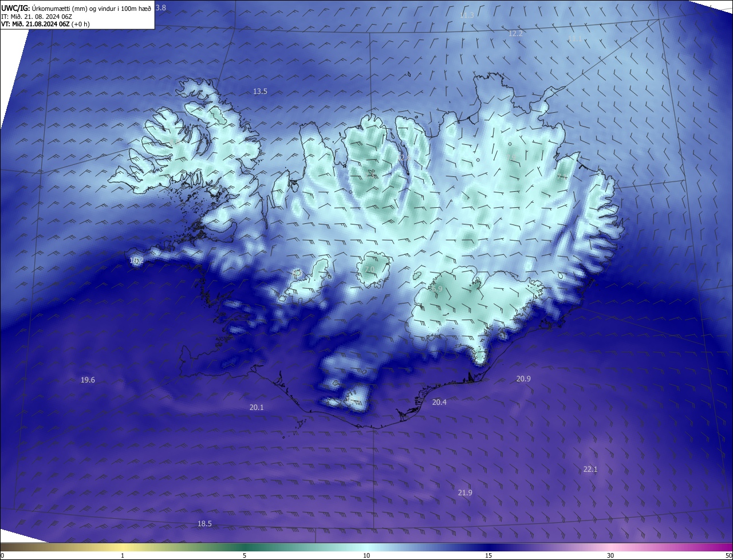Click the 20.1 value label

tap(257, 408)
